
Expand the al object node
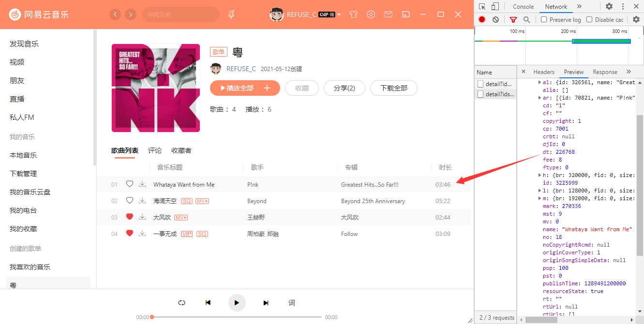pos(540,82)
